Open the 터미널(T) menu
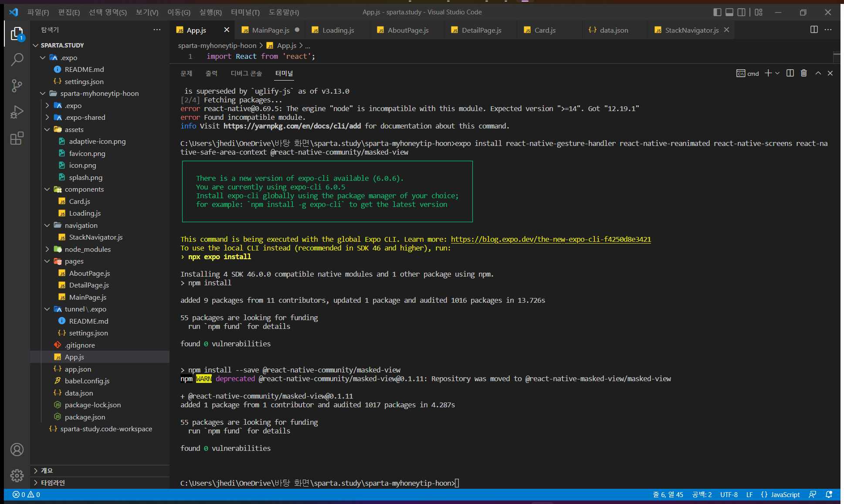The height and width of the screenshot is (504, 844). tap(245, 12)
